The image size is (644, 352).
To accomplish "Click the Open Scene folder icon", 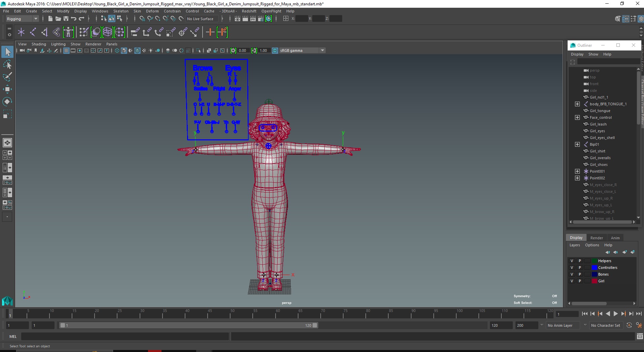I will (58, 19).
